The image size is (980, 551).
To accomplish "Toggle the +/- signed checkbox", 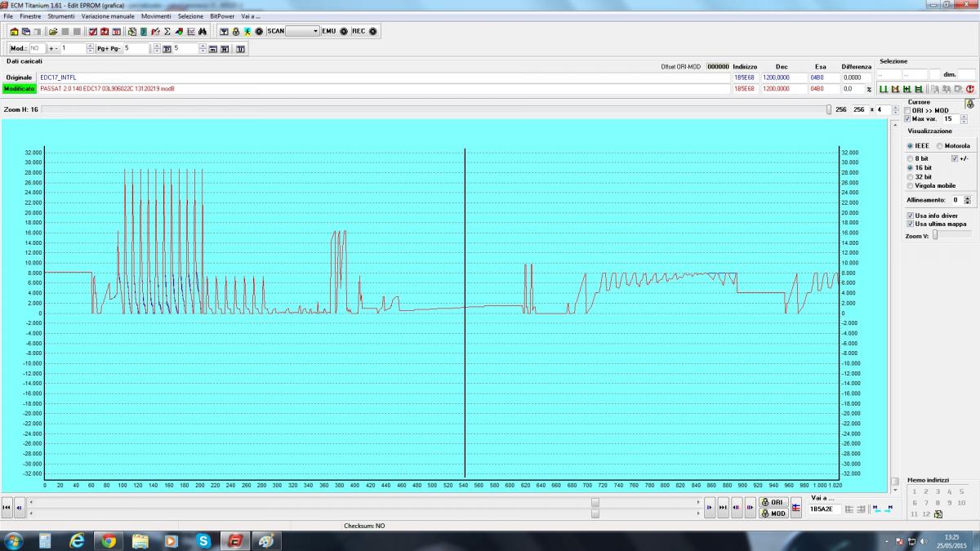I will pyautogui.click(x=955, y=158).
